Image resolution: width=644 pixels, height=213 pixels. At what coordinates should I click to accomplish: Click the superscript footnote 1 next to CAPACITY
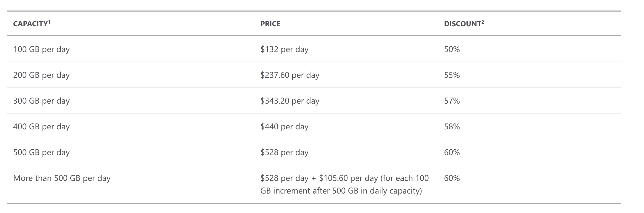(x=49, y=22)
